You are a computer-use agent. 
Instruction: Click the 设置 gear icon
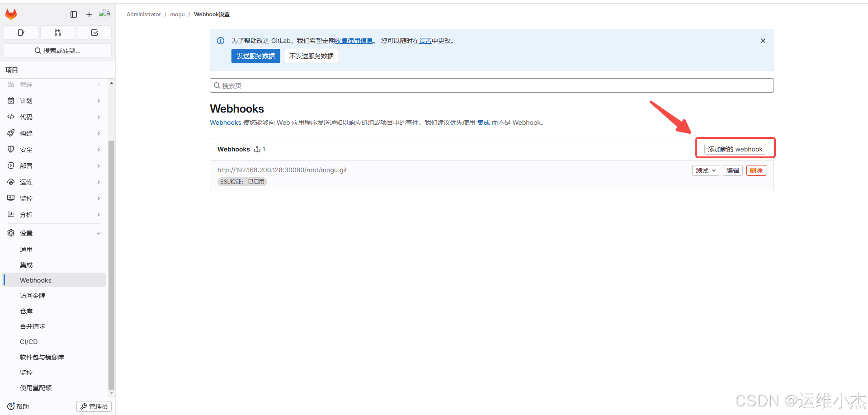pyautogui.click(x=11, y=233)
